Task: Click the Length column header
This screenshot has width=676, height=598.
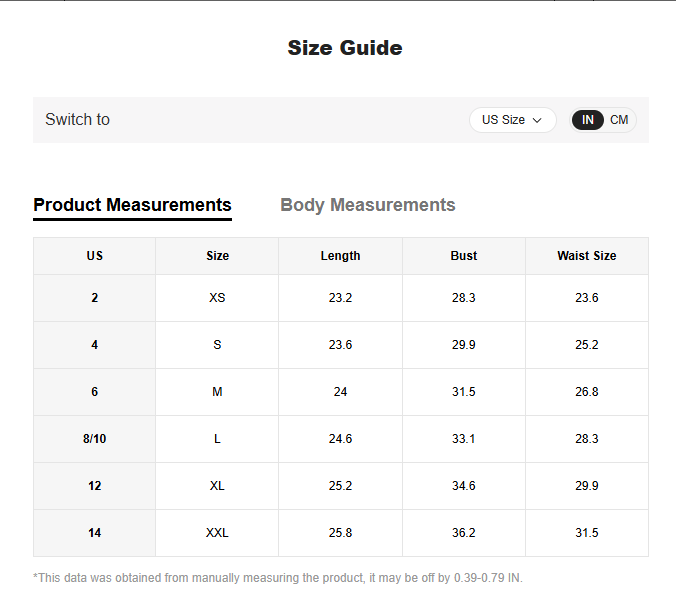Action: pyautogui.click(x=340, y=256)
